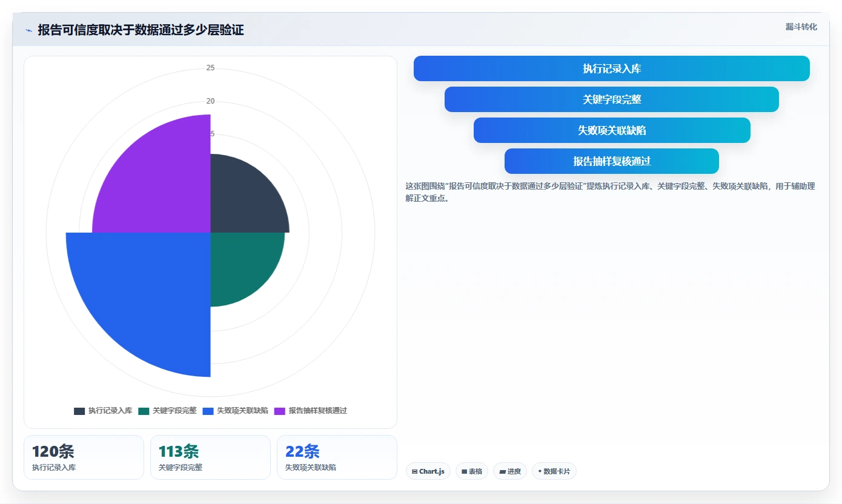Click the Chart.js tag chip

[428, 471]
